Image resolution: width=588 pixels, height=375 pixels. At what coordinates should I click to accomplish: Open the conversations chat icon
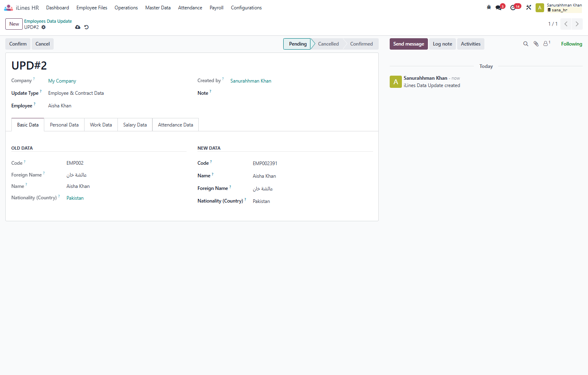499,8
